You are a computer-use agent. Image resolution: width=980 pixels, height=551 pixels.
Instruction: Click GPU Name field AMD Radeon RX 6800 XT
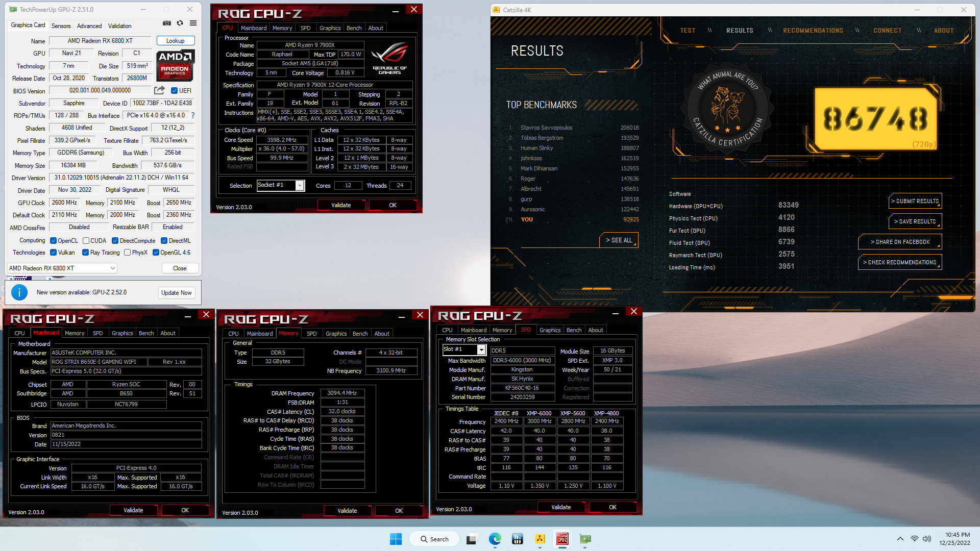[100, 41]
